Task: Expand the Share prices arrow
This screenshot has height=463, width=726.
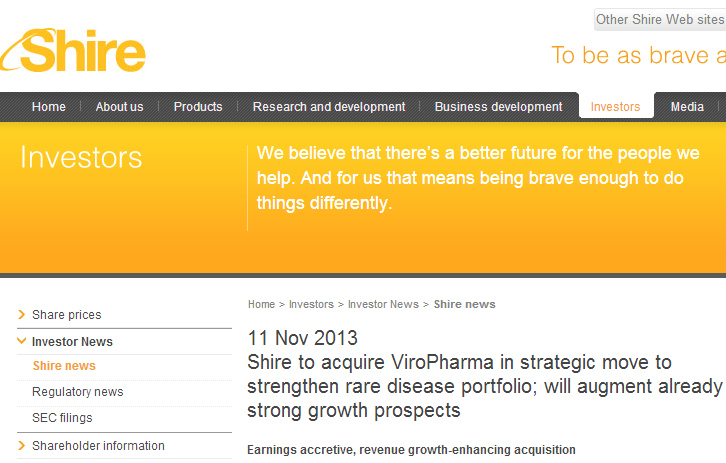Action: pyautogui.click(x=22, y=315)
